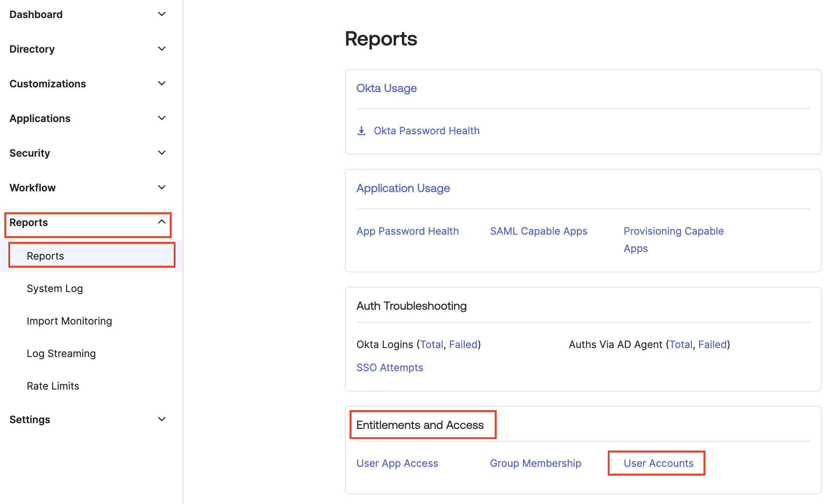840x504 pixels.
Task: Open the Okta Usage report
Action: coord(386,88)
